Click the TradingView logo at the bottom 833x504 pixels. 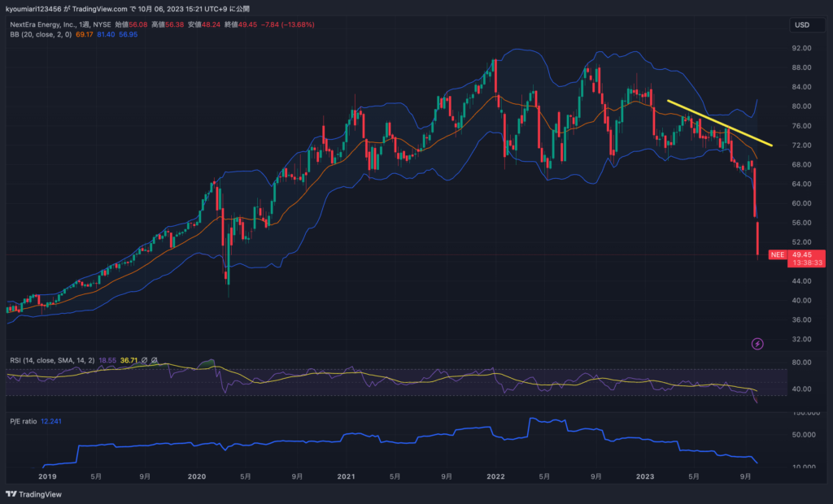34,494
